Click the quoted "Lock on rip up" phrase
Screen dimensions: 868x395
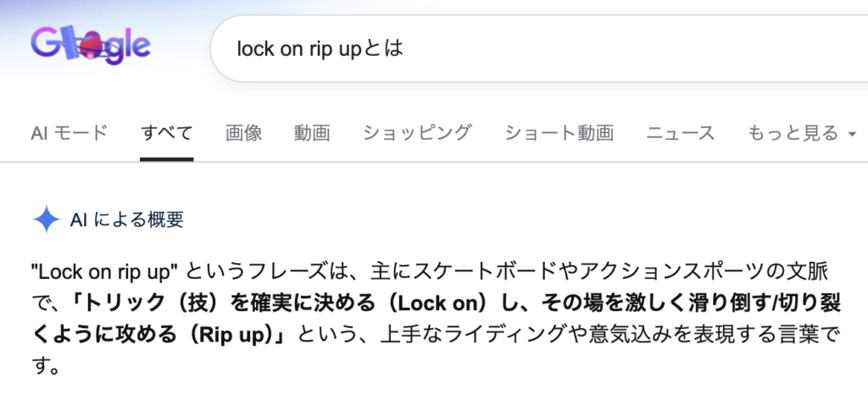[103, 272]
